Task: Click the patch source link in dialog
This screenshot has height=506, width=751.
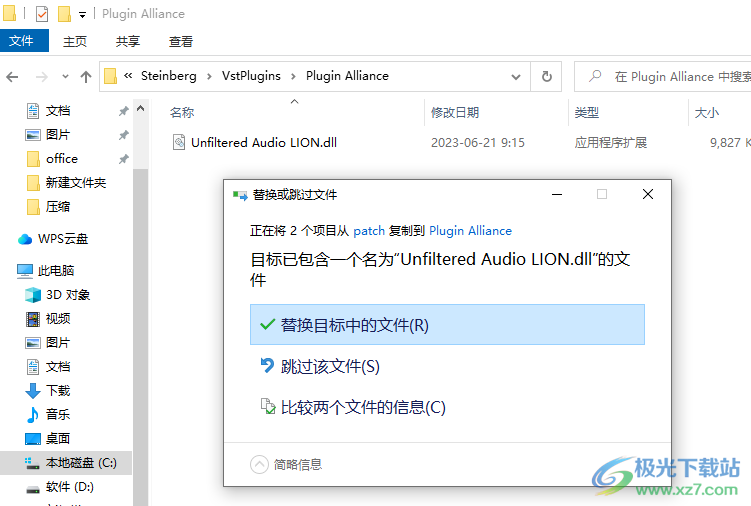Action: coord(369,231)
